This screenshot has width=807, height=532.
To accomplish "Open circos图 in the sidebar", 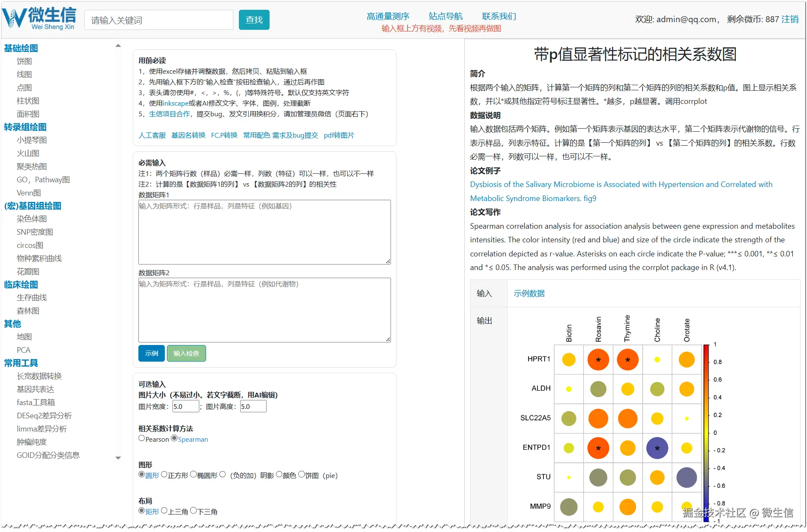I will pos(30,245).
